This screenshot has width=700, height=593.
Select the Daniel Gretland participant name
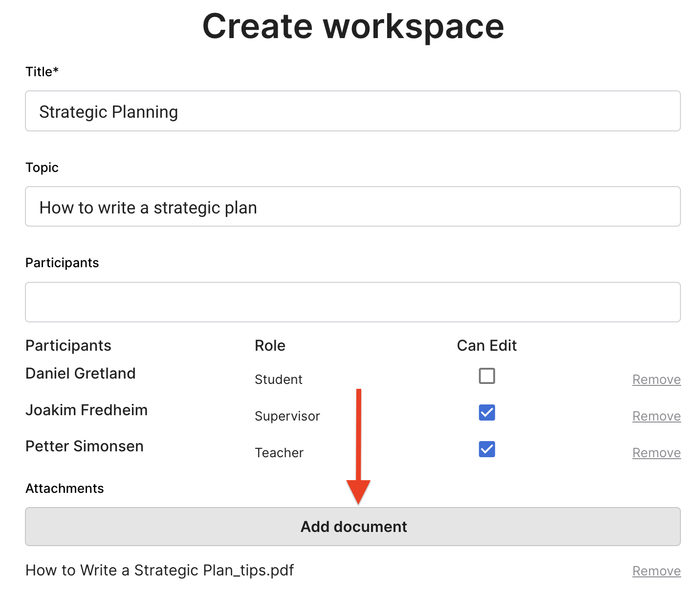[81, 374]
